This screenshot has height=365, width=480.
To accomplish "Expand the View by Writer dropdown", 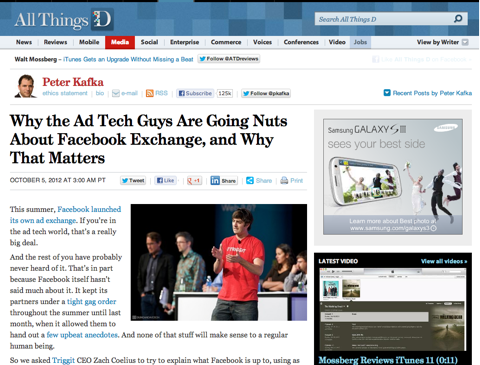I will click(x=442, y=42).
